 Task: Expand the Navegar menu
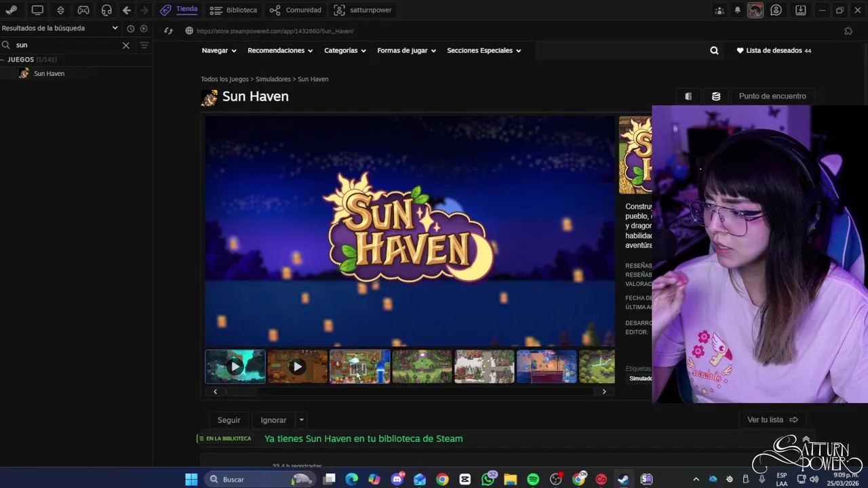[x=218, y=50]
